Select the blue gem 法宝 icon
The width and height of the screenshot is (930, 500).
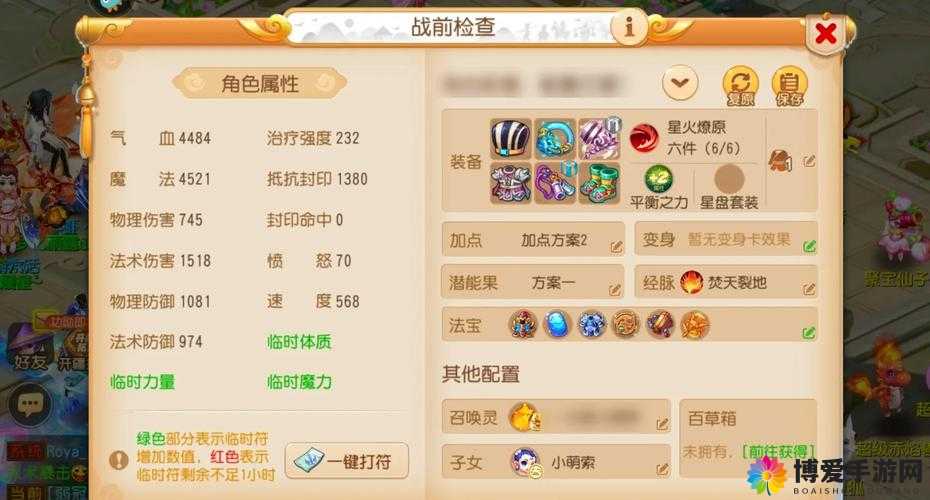tap(556, 325)
